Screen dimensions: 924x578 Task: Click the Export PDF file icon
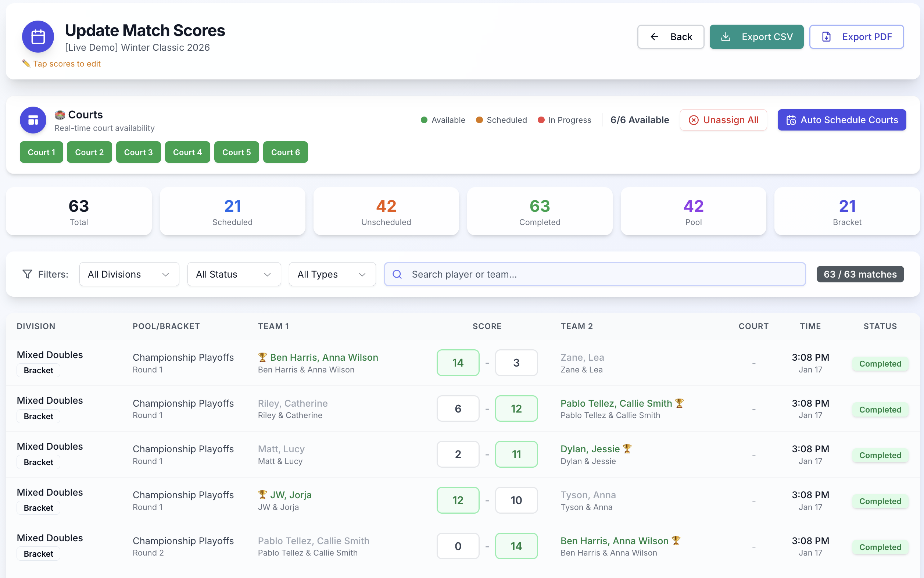(826, 37)
